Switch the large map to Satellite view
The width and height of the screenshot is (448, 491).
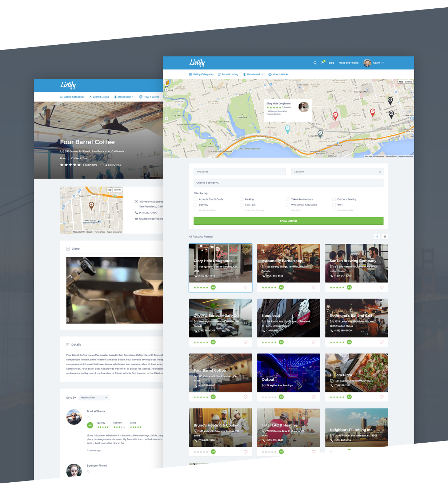pos(408,82)
